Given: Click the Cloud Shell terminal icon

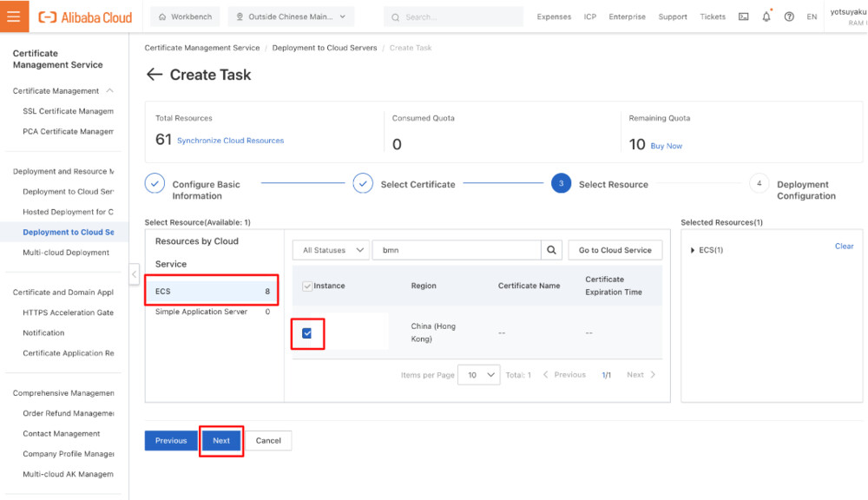Looking at the screenshot, I should coord(743,16).
